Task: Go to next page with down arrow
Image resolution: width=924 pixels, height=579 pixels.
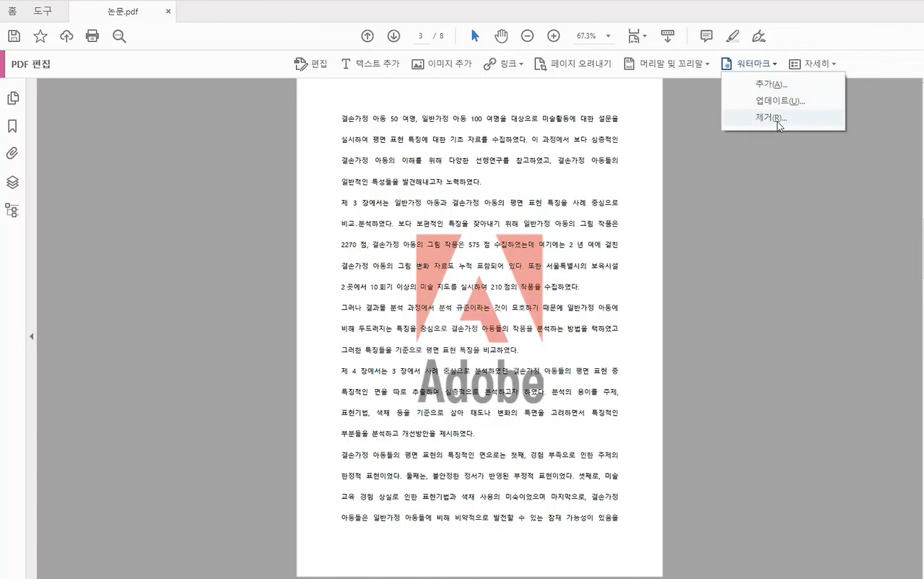Action: (393, 36)
